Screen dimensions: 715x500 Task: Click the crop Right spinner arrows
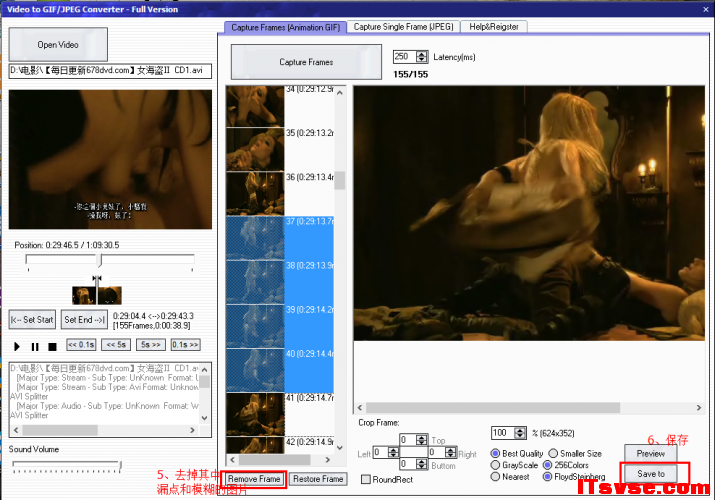pyautogui.click(x=451, y=452)
